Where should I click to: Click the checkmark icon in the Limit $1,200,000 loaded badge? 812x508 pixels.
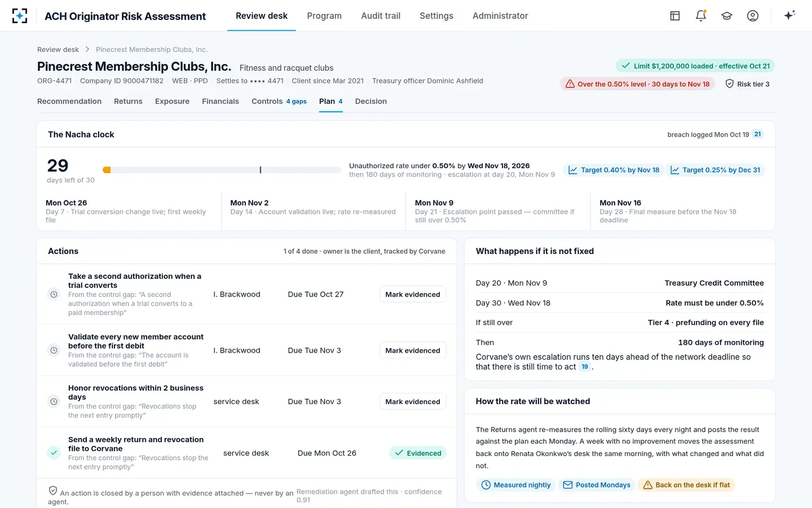click(x=625, y=65)
